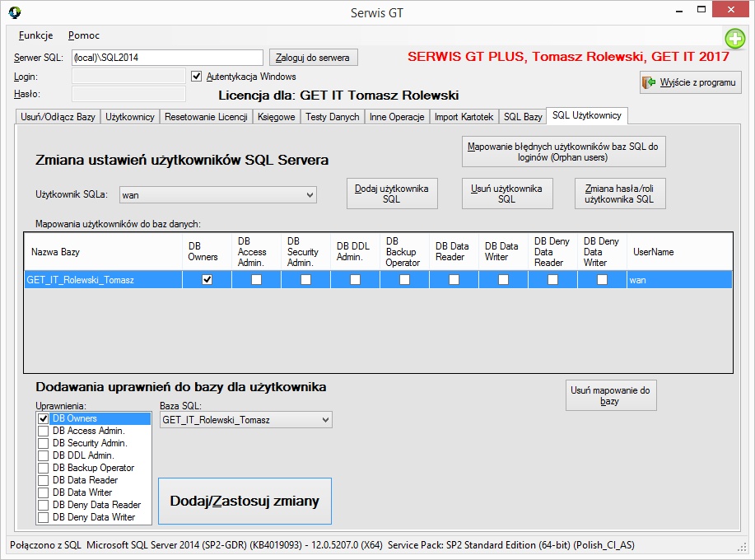
Task: Check DB Data Reader in Uprawnienia list
Action: tap(43, 480)
